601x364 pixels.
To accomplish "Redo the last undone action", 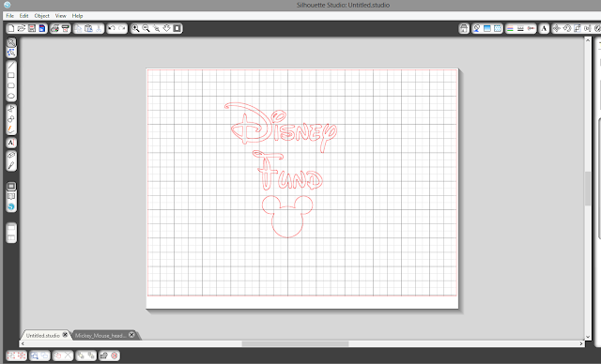I will tap(122, 28).
